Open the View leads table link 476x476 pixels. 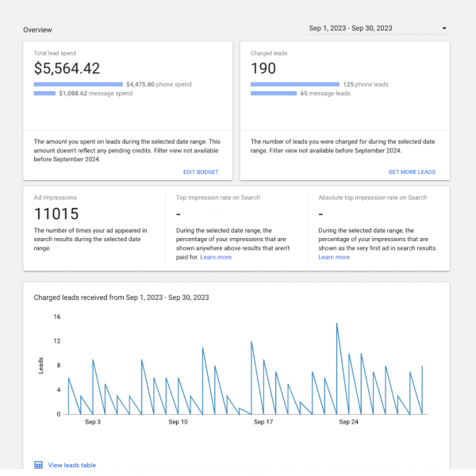point(71,465)
